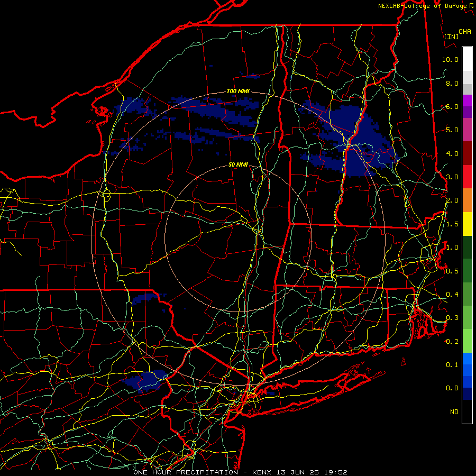
Task: Click the 0.1 legend value
Action: pyautogui.click(x=452, y=364)
